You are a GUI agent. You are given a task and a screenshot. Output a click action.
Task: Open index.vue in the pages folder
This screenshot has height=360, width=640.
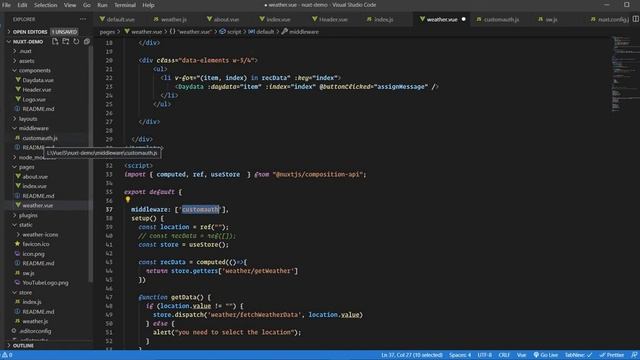pyautogui.click(x=34, y=186)
